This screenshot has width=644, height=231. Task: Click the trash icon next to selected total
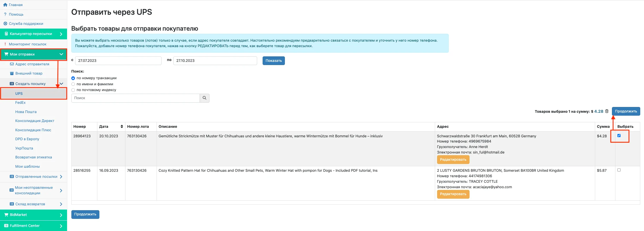(x=607, y=111)
